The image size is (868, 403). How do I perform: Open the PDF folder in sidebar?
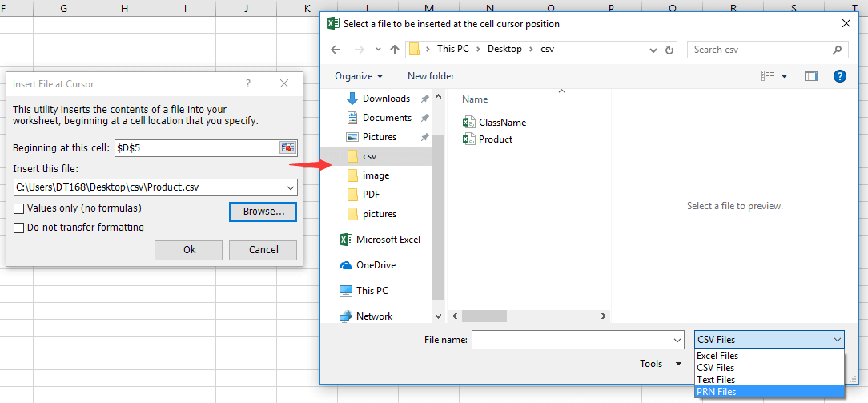pos(364,195)
